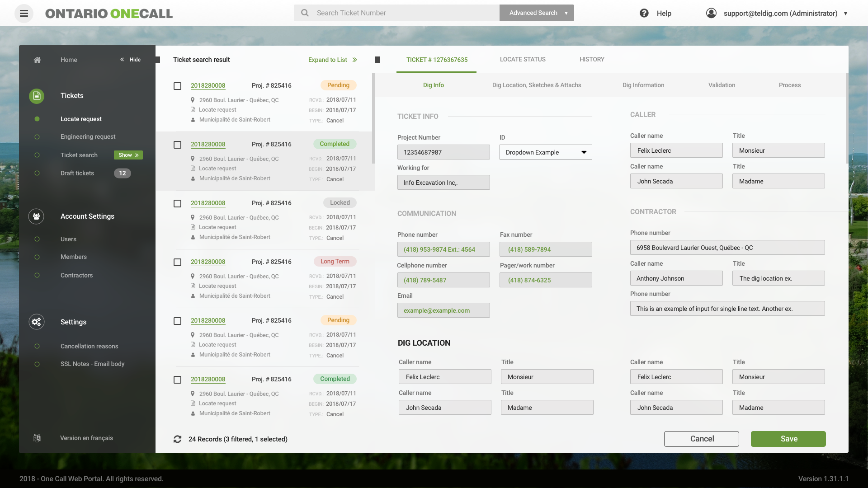The image size is (868, 488).
Task: Select the Long Term ticket checkbox
Action: pyautogui.click(x=178, y=262)
